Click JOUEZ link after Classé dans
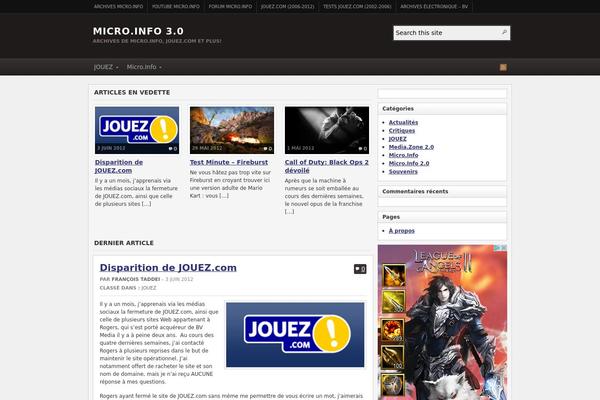This screenshot has height=400, width=600. 149,288
